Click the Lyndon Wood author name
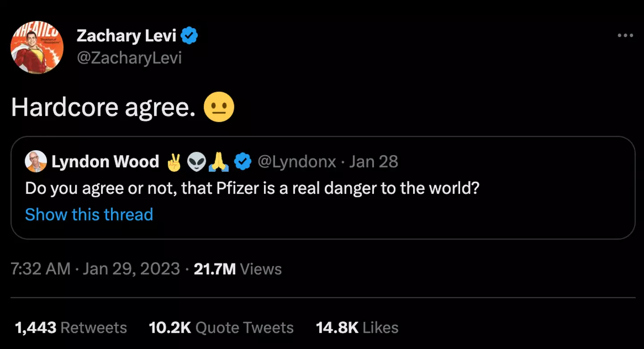The height and width of the screenshot is (349, 644). pos(105,162)
